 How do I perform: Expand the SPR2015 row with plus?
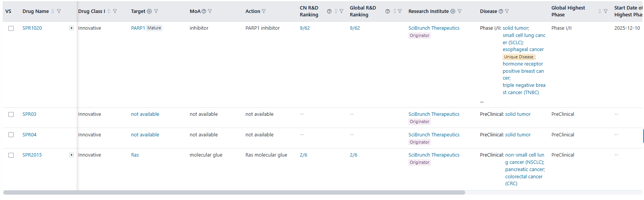(x=71, y=155)
